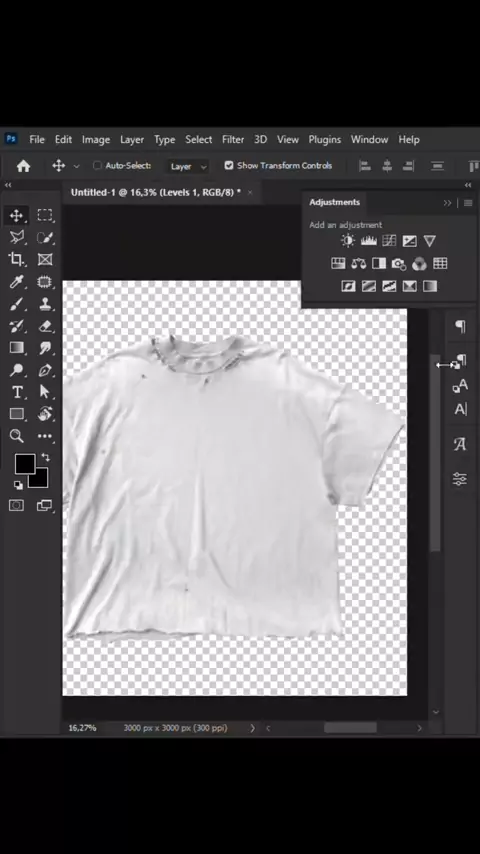Open the Filter menu
Viewport: 480px width, 854px height.
click(233, 139)
